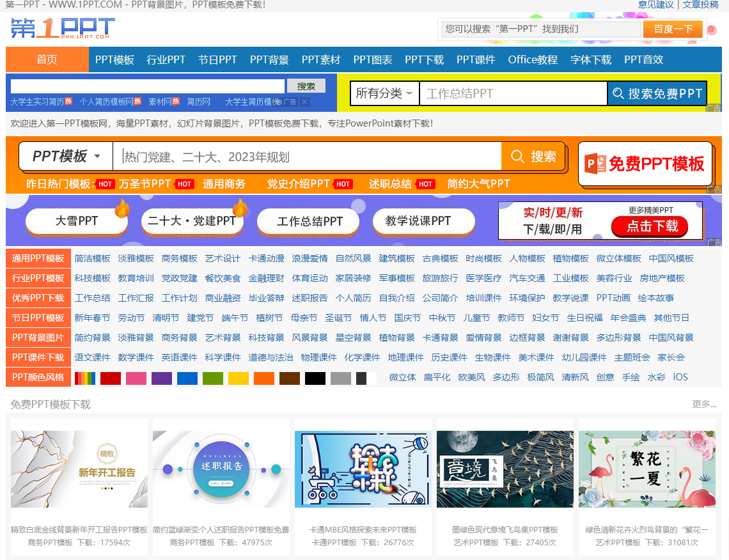
Task: Open the 工作总结 template link
Action: [92, 298]
